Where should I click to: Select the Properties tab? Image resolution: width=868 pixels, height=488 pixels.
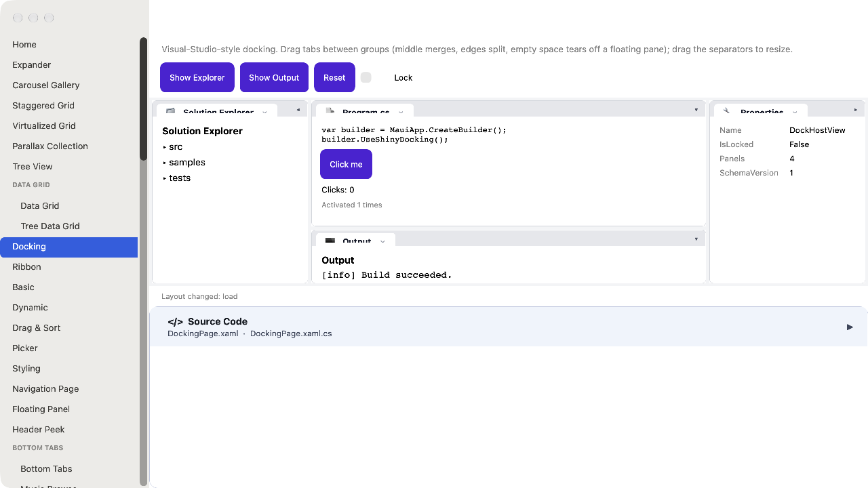click(x=761, y=111)
